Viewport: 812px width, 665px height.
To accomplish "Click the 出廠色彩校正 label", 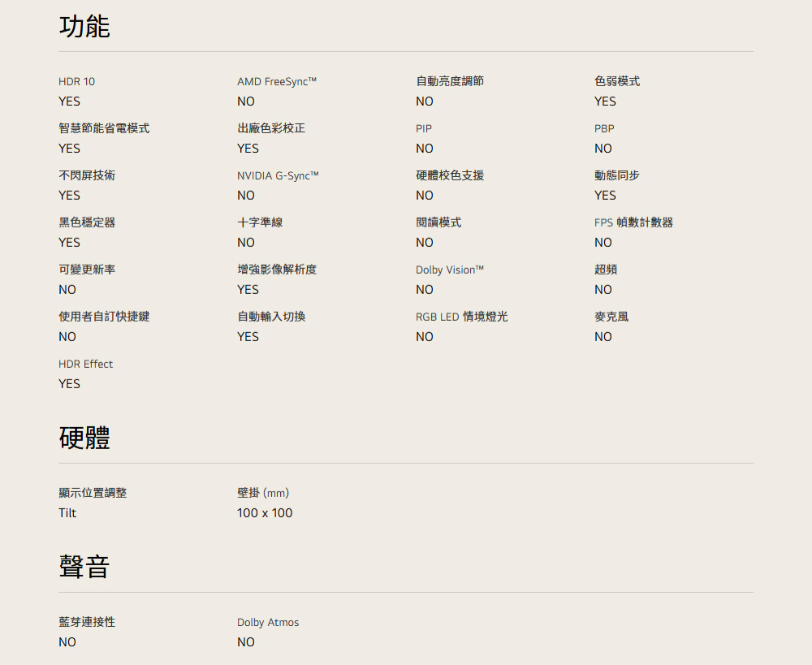I will click(x=271, y=128).
